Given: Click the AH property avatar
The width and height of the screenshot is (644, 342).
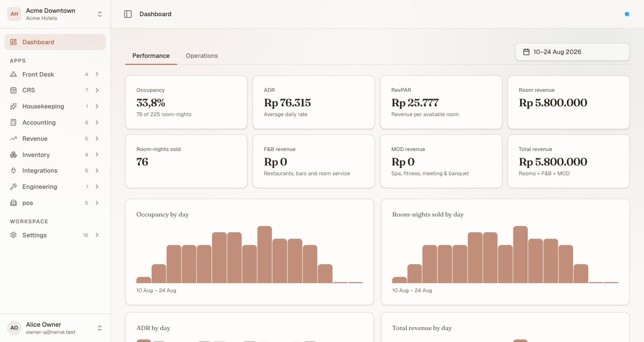Looking at the screenshot, I should pyautogui.click(x=14, y=14).
